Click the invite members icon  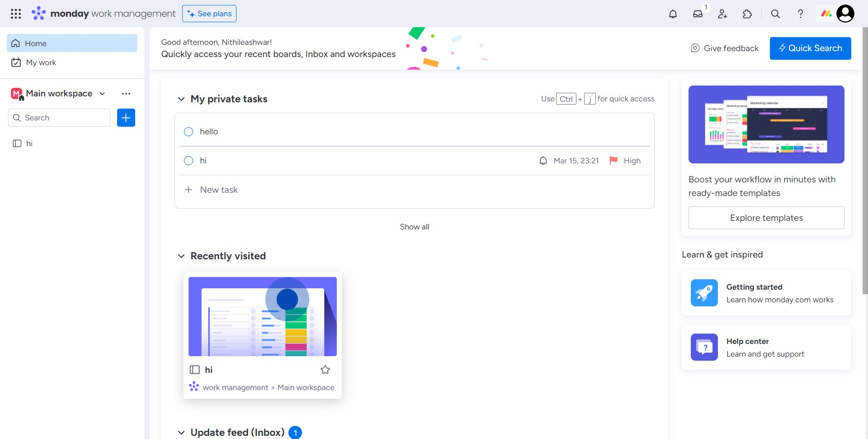coord(722,14)
